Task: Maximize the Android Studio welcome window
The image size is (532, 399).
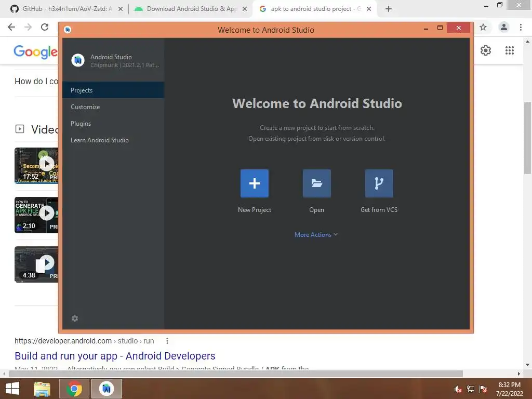Action: tap(440, 28)
